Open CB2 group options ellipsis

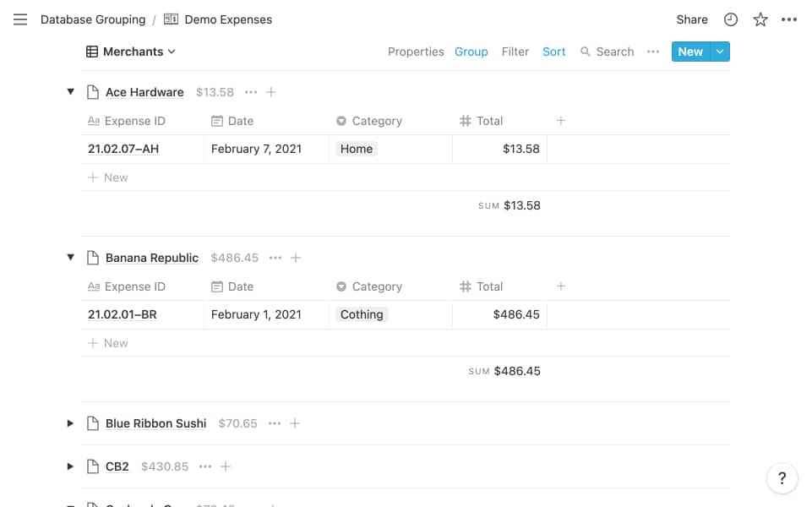[205, 466]
